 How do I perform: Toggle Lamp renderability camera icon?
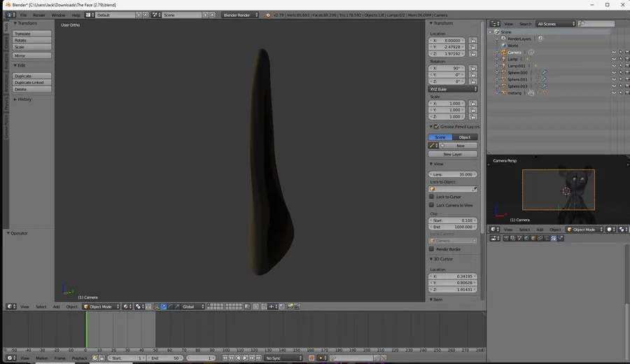pos(627,59)
